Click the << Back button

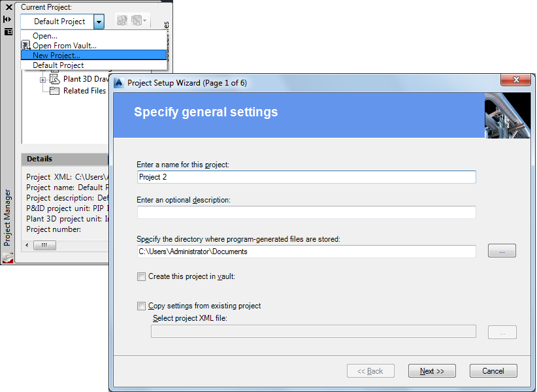pyautogui.click(x=370, y=371)
